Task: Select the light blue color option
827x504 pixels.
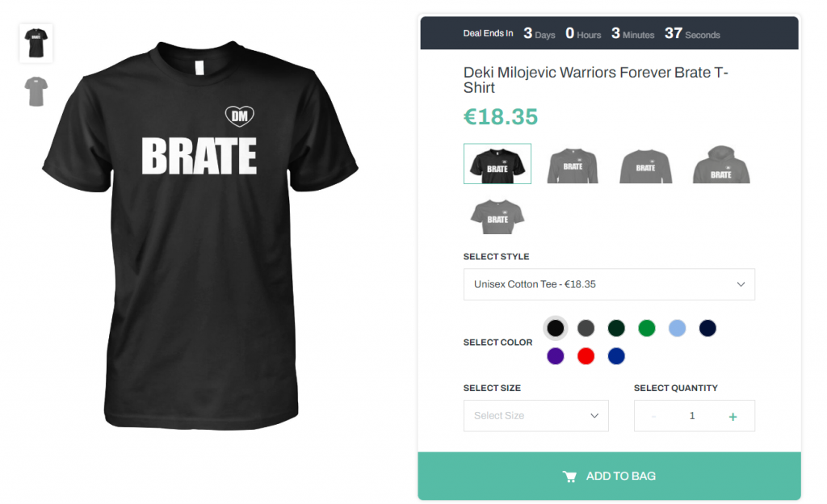Action: (677, 328)
